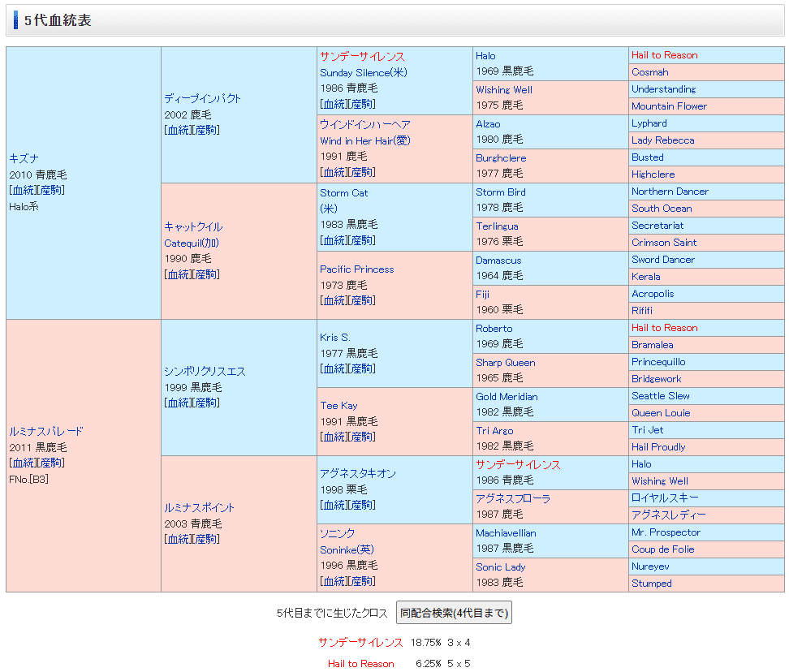Open the Burghclere link

[501, 158]
